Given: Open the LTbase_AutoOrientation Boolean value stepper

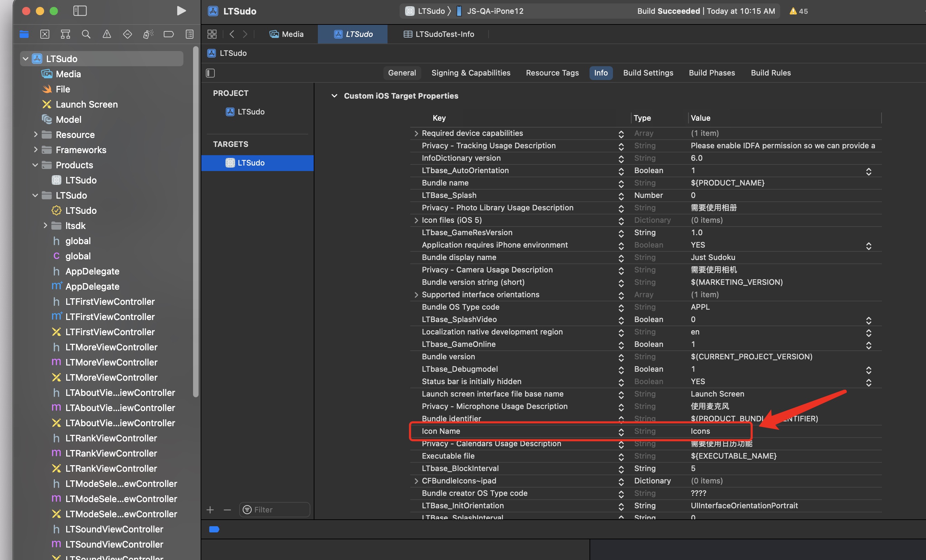Looking at the screenshot, I should point(868,171).
